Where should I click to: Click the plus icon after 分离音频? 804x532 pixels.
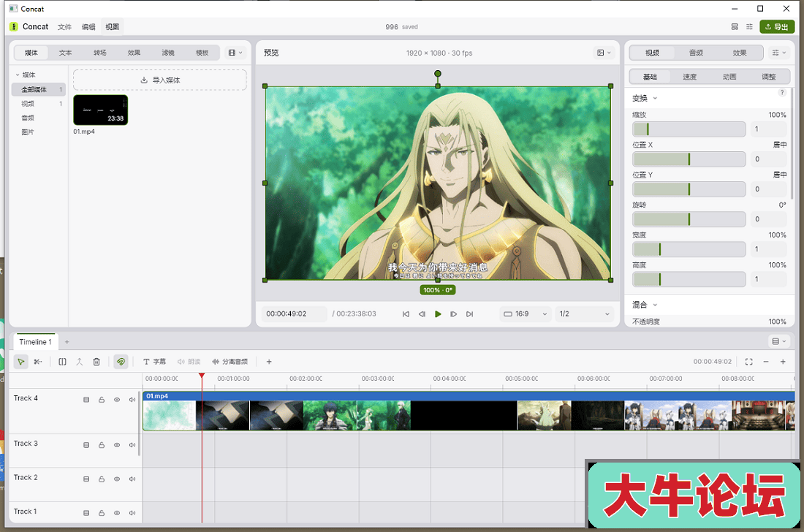[x=269, y=362]
